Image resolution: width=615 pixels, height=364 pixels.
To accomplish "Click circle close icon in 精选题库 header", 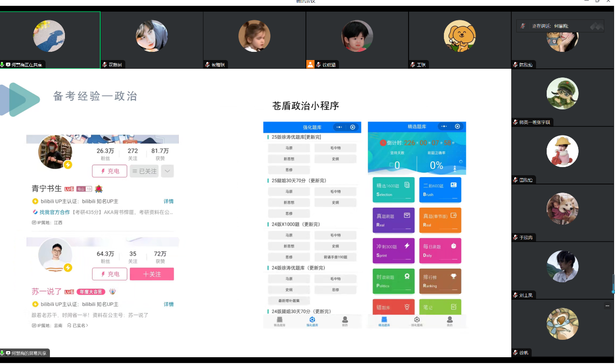I will (x=457, y=126).
